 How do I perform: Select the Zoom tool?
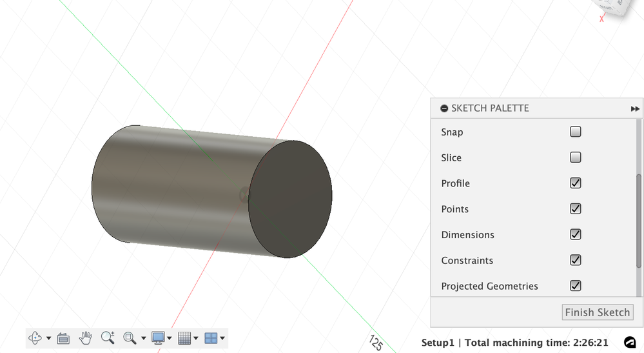coord(108,338)
